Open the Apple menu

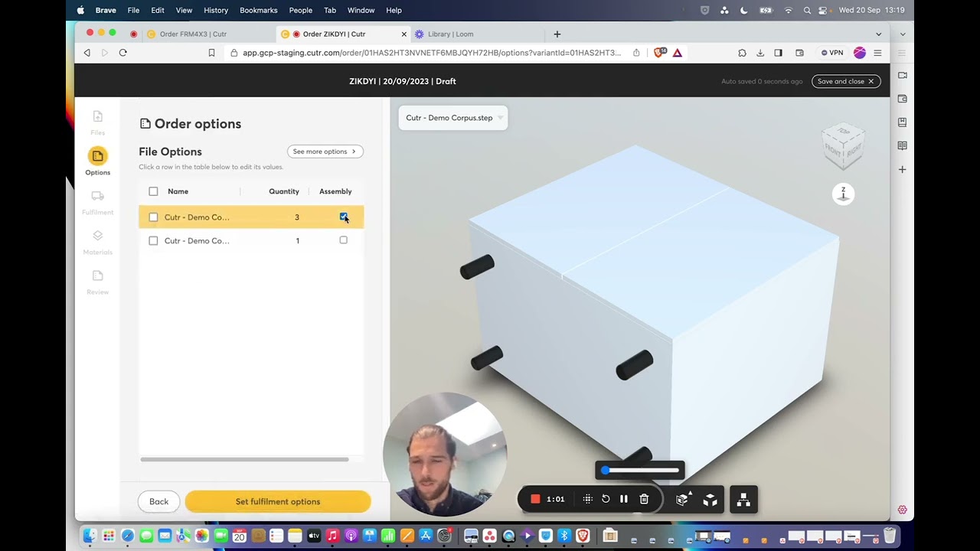pyautogui.click(x=80, y=10)
